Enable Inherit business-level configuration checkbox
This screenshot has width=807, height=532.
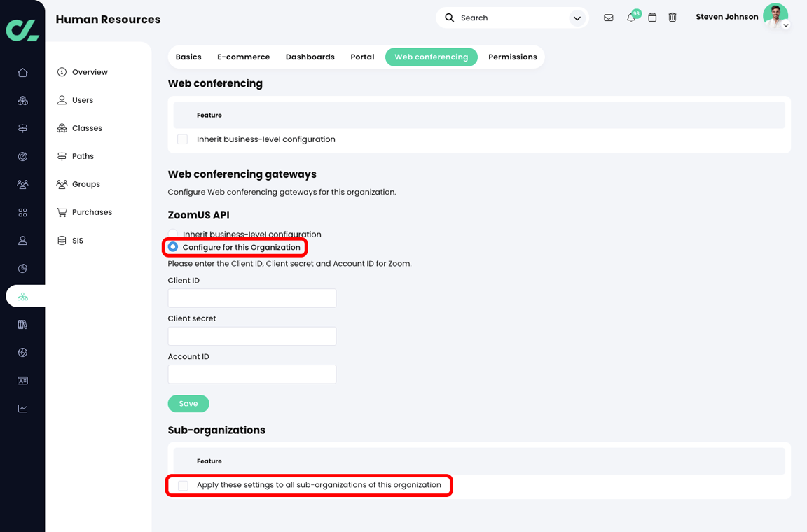(x=182, y=139)
